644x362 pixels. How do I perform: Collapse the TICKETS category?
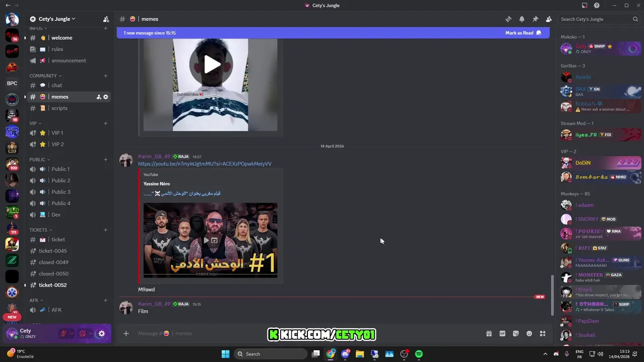[40, 230]
